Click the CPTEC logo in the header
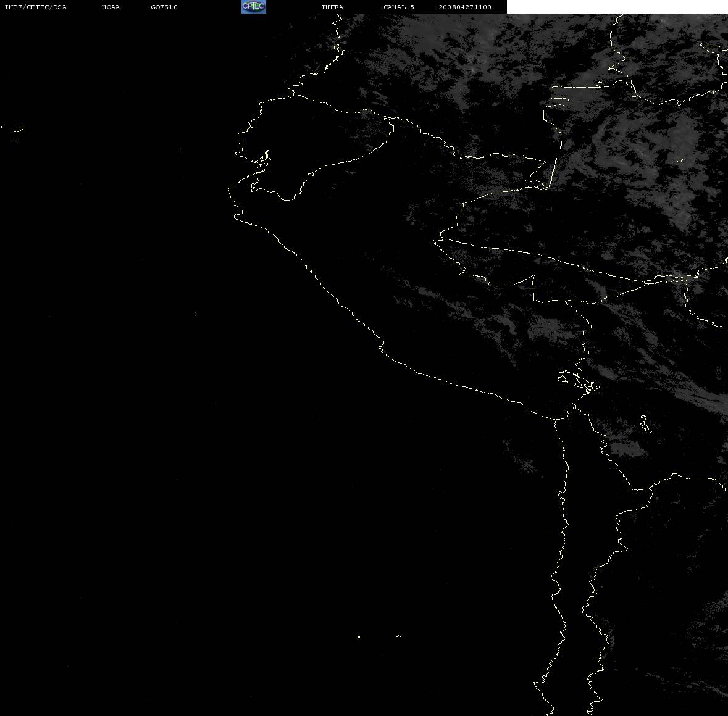728x716 pixels. point(254,7)
